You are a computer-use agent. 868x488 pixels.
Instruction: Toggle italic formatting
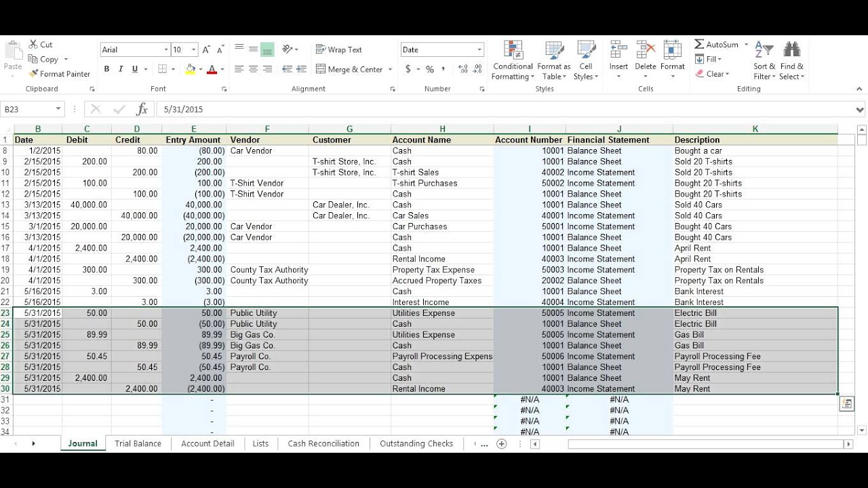pos(121,69)
